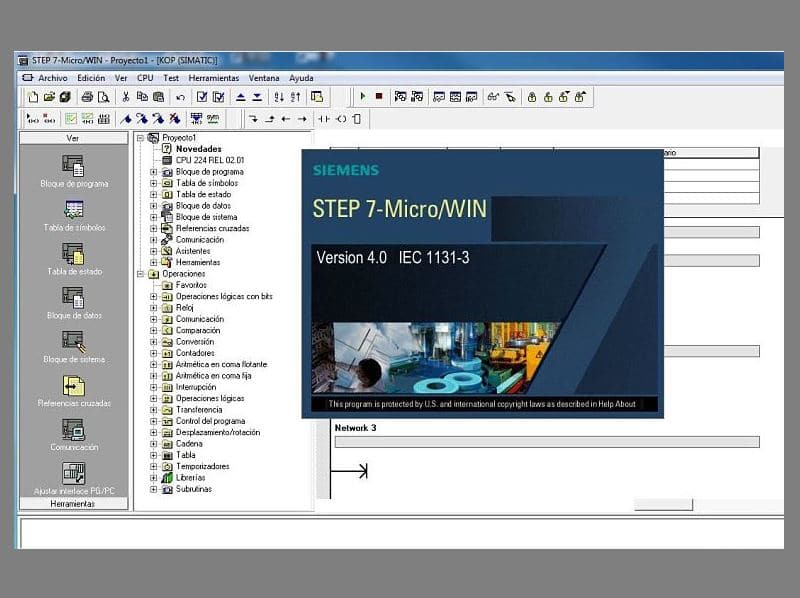
Task: Click the Open project folder icon
Action: (49, 96)
